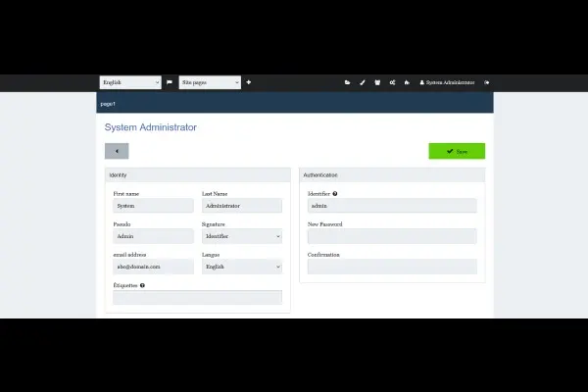Select the page1 tab
This screenshot has width=588, height=392.
[109, 103]
